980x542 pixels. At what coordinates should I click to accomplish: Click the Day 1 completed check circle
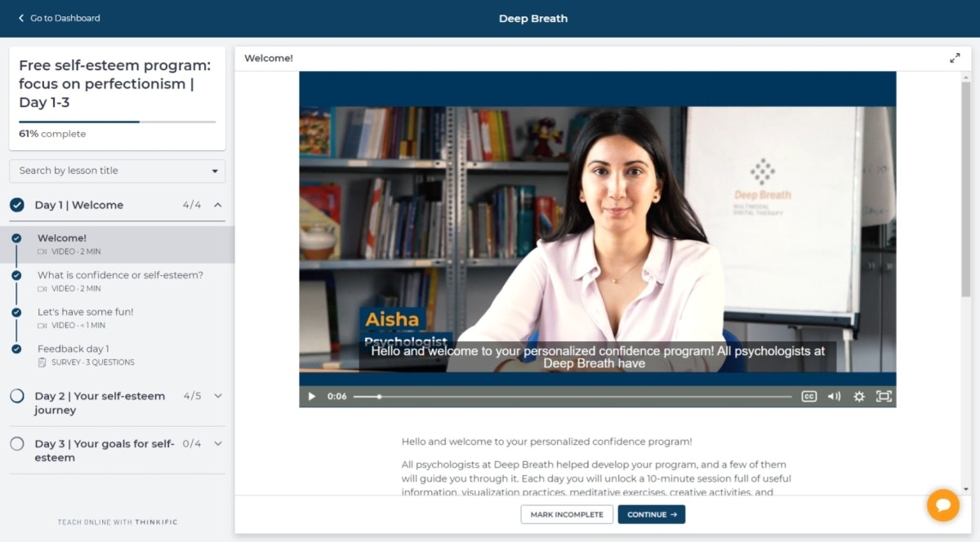click(x=17, y=205)
